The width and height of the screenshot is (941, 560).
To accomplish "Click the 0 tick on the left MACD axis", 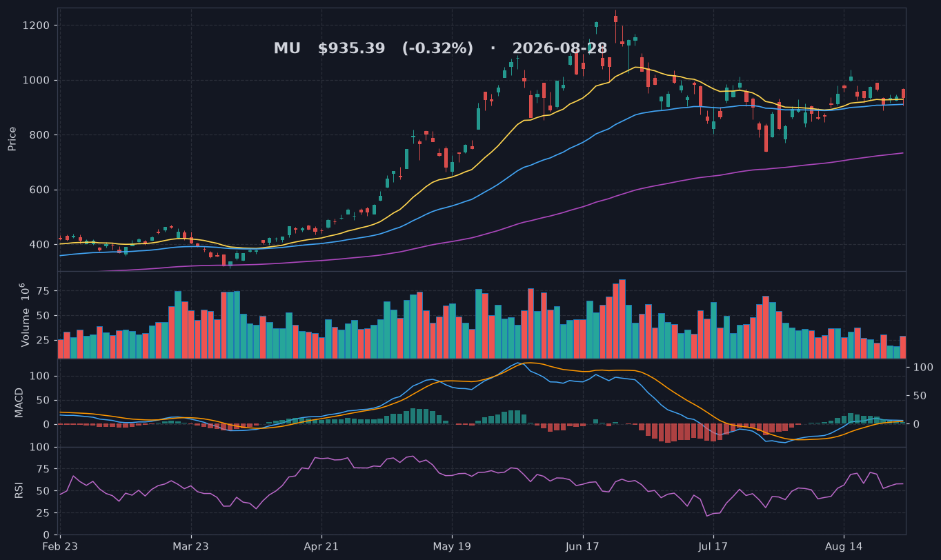I will (46, 424).
